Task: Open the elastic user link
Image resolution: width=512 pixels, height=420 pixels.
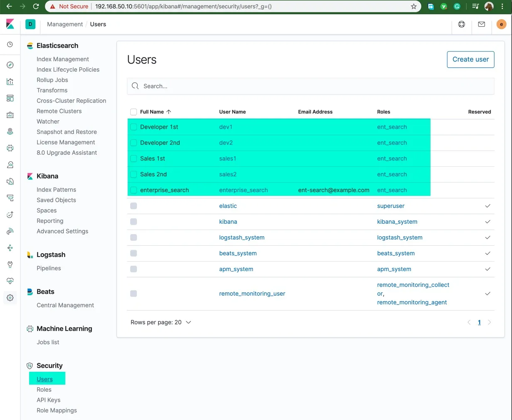Action: (x=228, y=206)
